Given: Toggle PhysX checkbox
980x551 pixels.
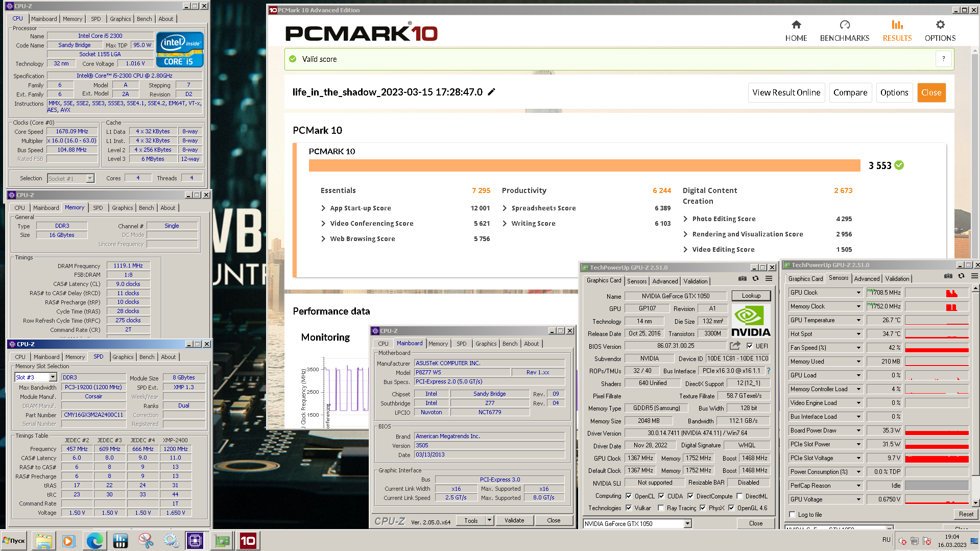Looking at the screenshot, I should (703, 508).
